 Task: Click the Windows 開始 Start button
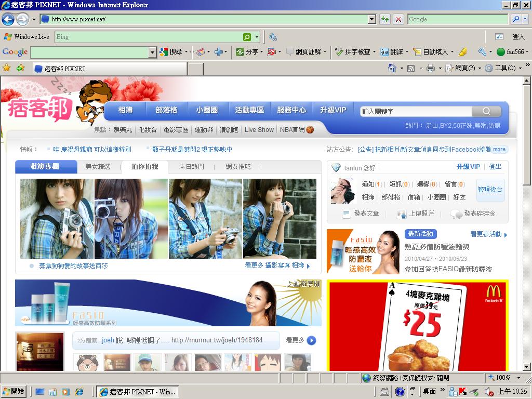(14, 392)
